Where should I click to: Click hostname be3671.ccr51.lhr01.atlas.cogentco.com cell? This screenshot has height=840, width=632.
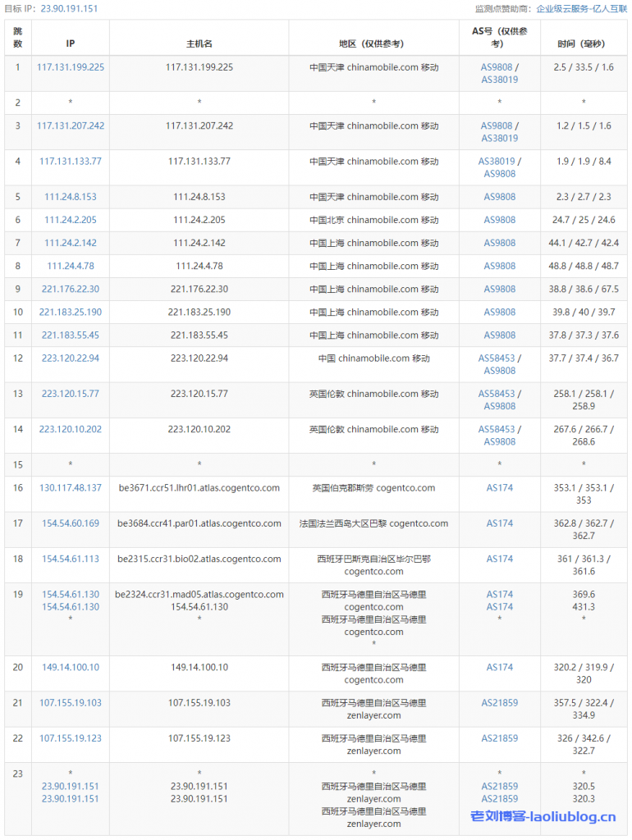click(x=199, y=488)
